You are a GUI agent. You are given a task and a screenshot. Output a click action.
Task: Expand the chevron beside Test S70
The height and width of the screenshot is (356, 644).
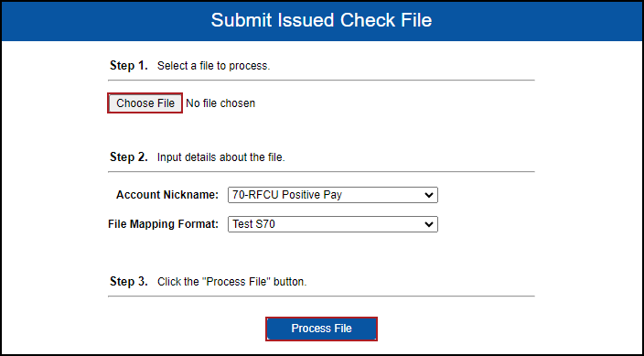428,224
